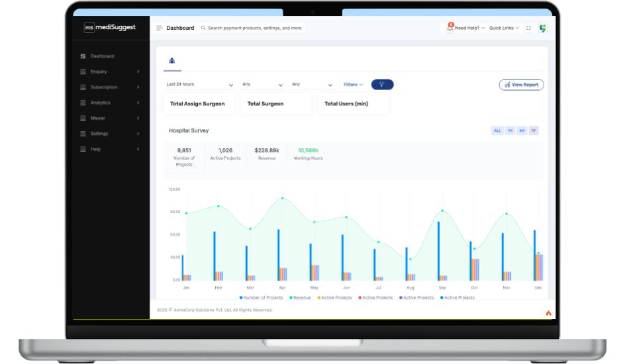Expand the Quick Links dropdown
The image size is (625, 364).
[x=505, y=28]
